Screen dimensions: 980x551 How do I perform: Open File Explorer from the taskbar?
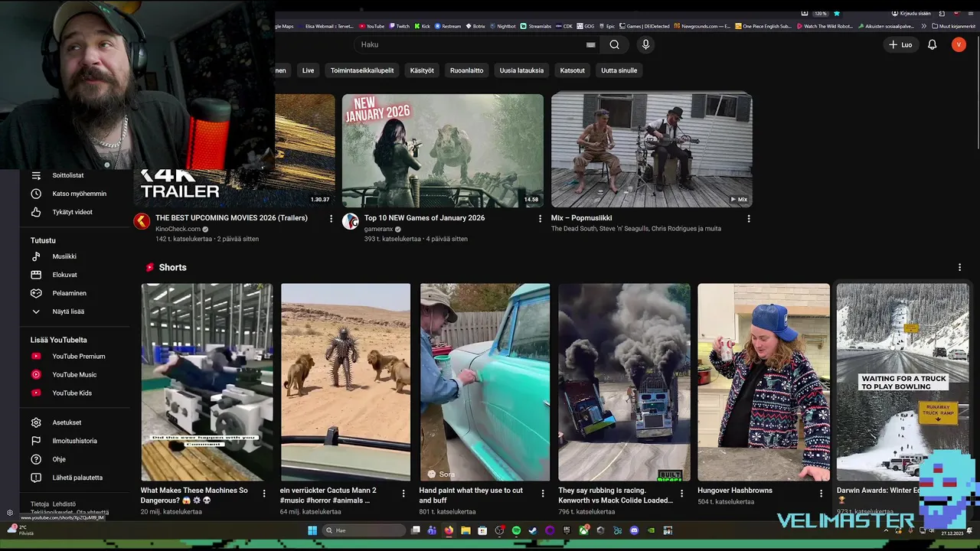465,530
